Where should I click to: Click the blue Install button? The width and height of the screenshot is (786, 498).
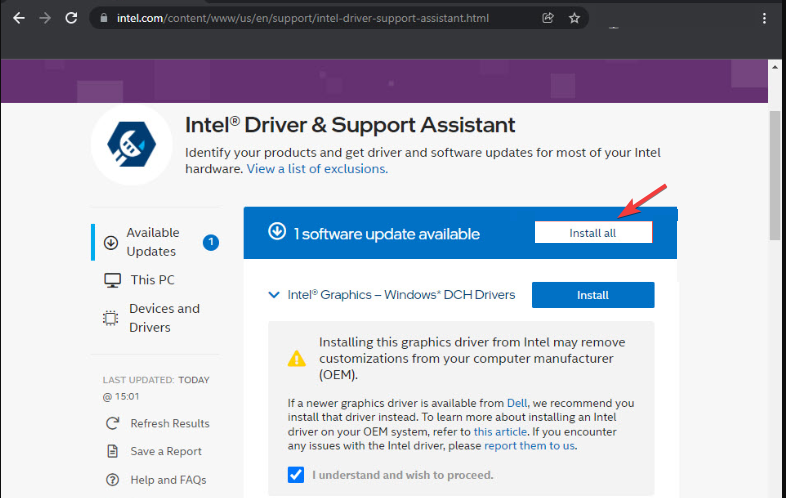tap(593, 295)
